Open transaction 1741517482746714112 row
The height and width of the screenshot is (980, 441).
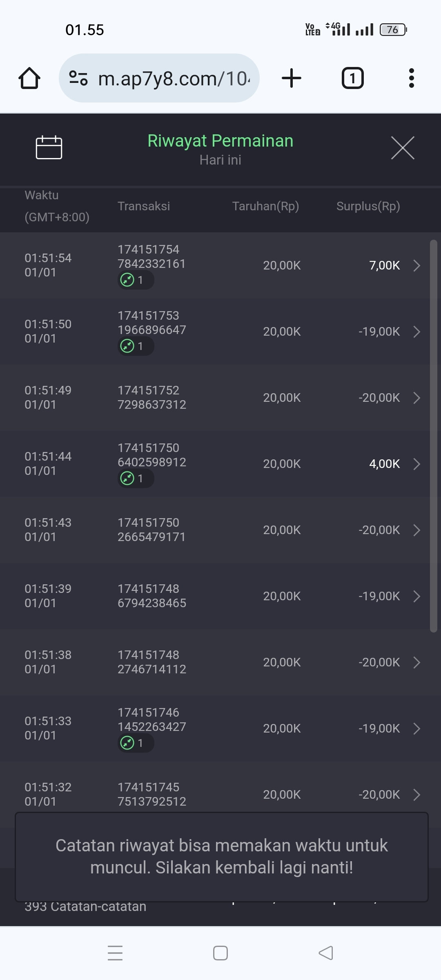pos(220,662)
